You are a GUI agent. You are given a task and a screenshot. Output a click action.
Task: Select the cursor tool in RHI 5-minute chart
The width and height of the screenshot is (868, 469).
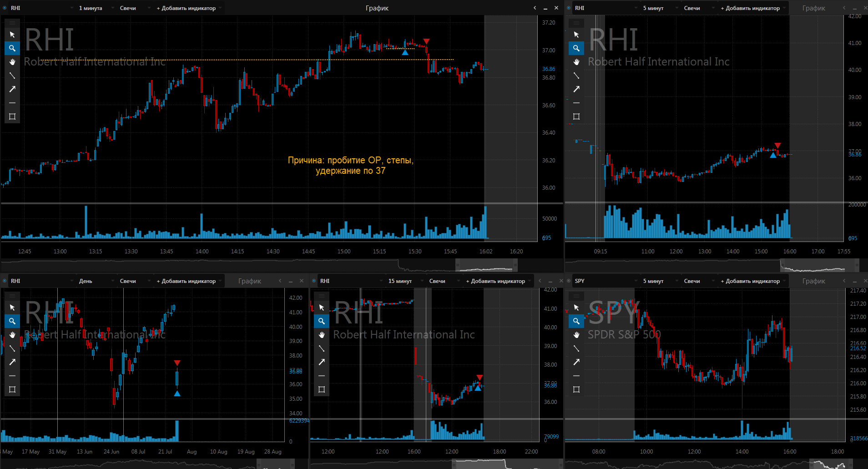(576, 35)
